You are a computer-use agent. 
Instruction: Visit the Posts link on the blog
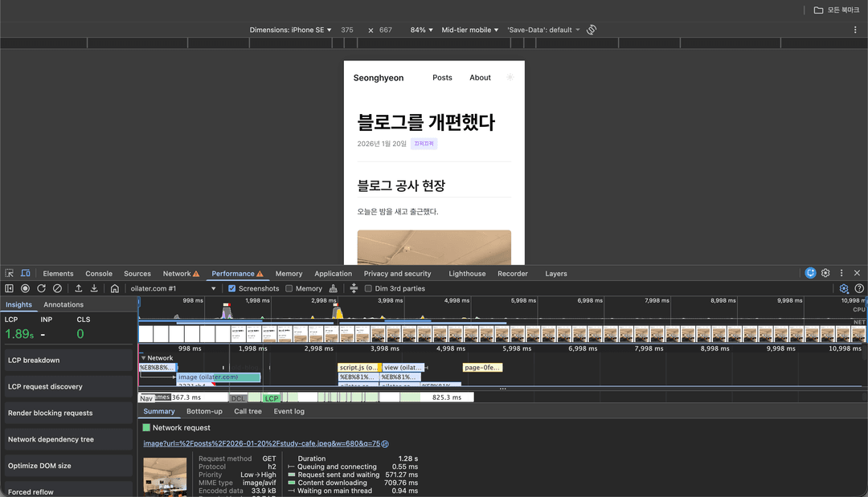pyautogui.click(x=442, y=77)
